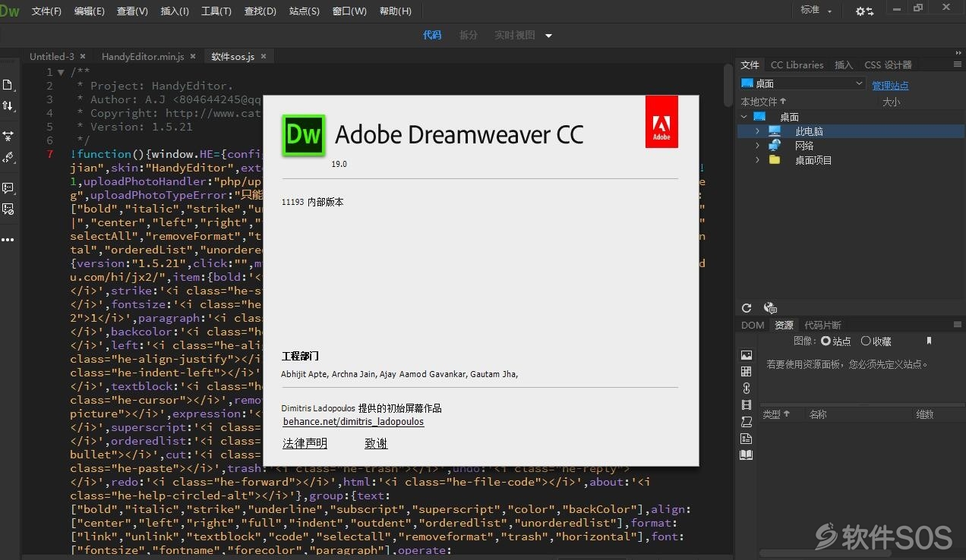Expand the 网络 tree node
The height and width of the screenshot is (560, 966).
pos(757,146)
